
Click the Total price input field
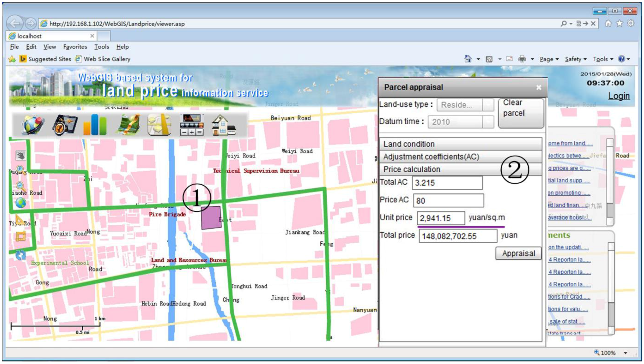[x=458, y=236]
